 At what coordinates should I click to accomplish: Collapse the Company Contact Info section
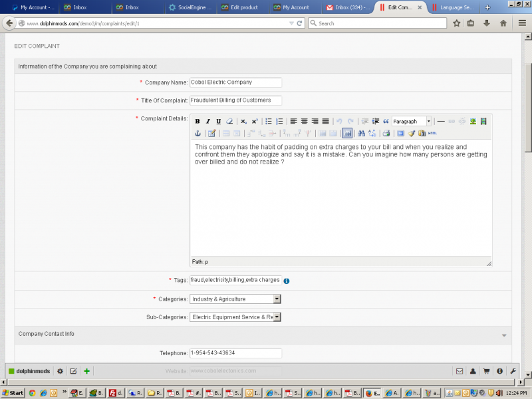point(504,334)
